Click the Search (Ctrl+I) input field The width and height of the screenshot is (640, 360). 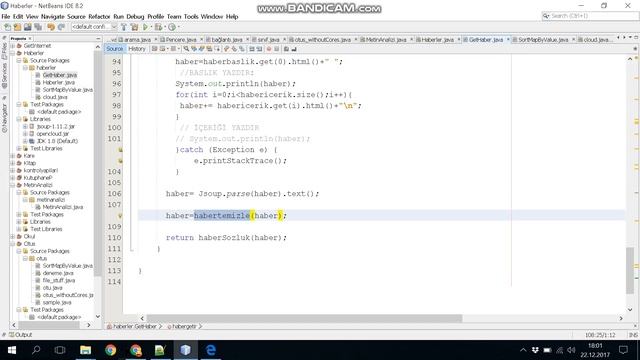point(590,16)
